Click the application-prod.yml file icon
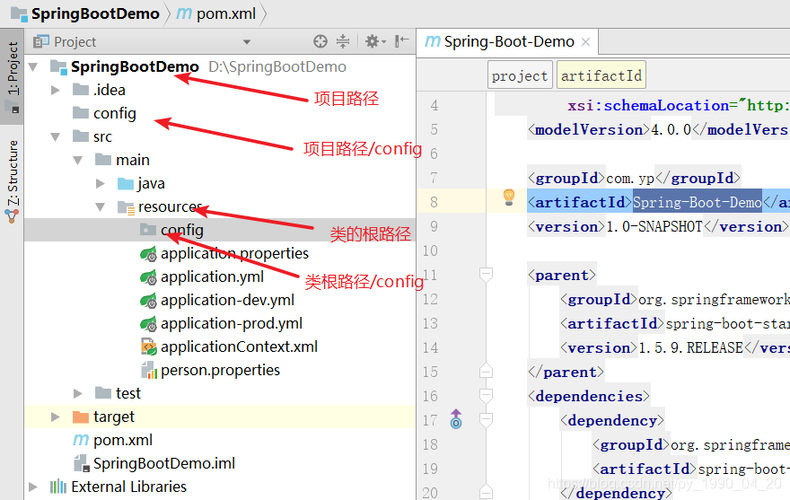 coord(148,324)
